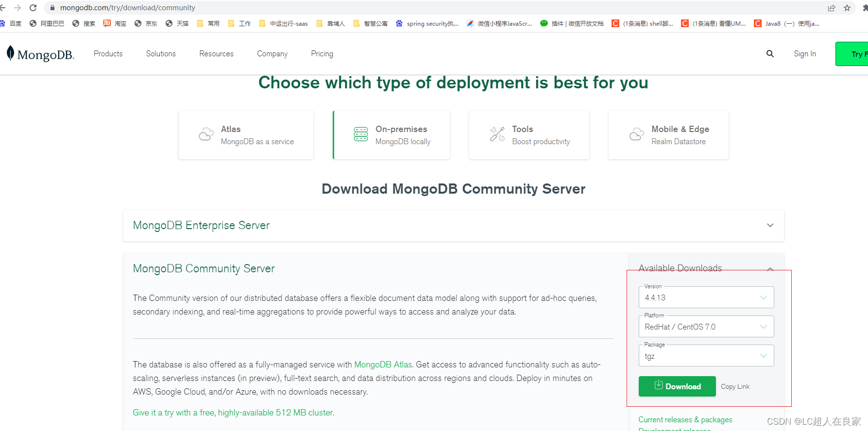Open the 靠埔人 bookmarks folder
Screen dimensions: 868x431
coord(330,23)
